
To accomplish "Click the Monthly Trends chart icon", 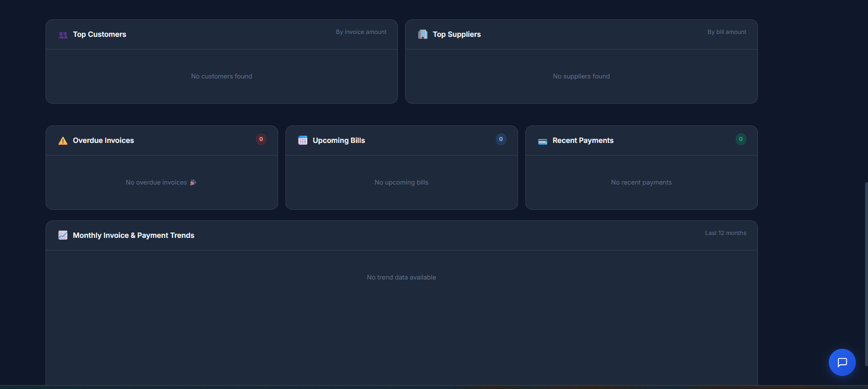I will click(63, 235).
